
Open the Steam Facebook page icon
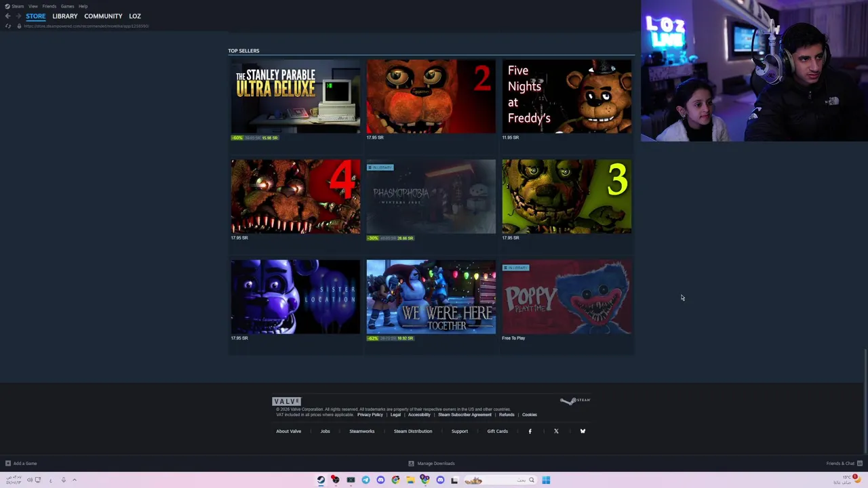coord(530,431)
